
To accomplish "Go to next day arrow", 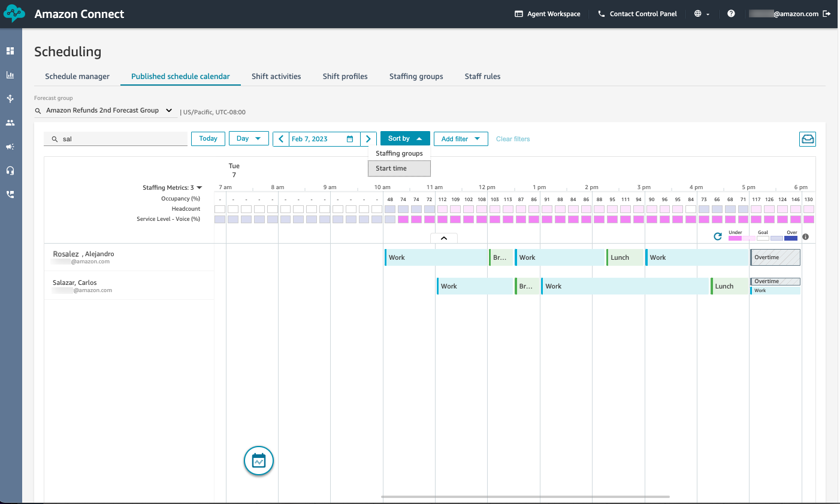I will click(x=368, y=139).
